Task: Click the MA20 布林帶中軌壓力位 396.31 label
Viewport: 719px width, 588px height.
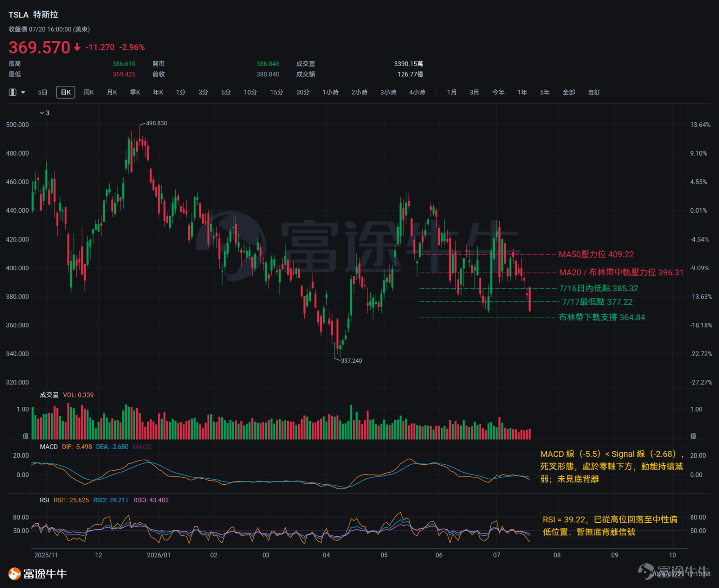Action: 621,272
